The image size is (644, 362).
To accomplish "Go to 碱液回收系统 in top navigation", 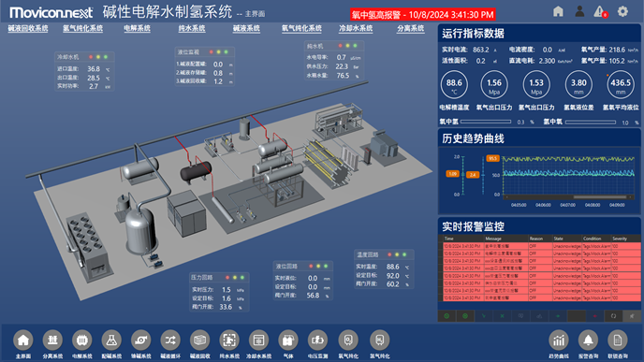I will click(28, 28).
